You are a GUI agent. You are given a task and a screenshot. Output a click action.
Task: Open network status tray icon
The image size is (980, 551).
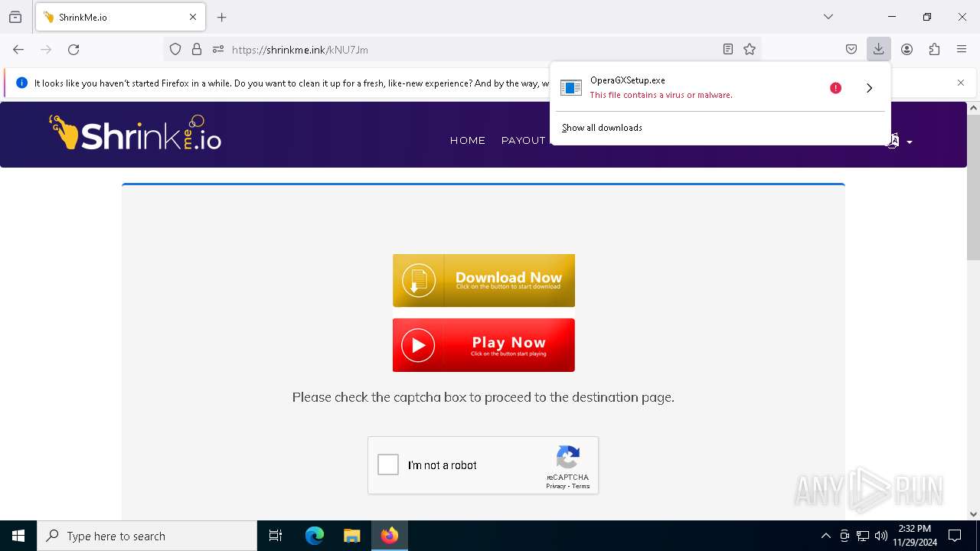tap(863, 536)
